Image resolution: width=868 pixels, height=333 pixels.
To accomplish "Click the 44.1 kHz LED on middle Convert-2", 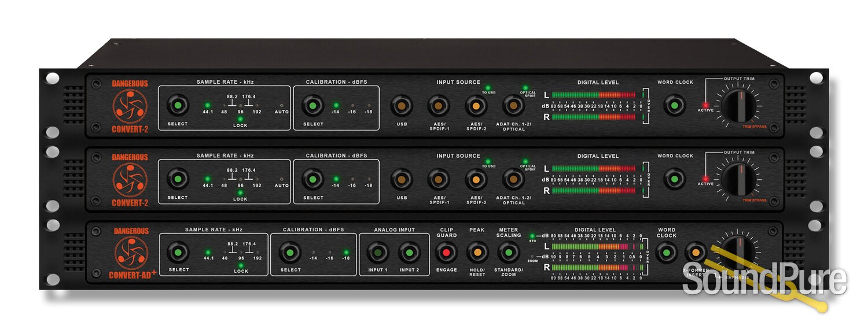I will [208, 179].
